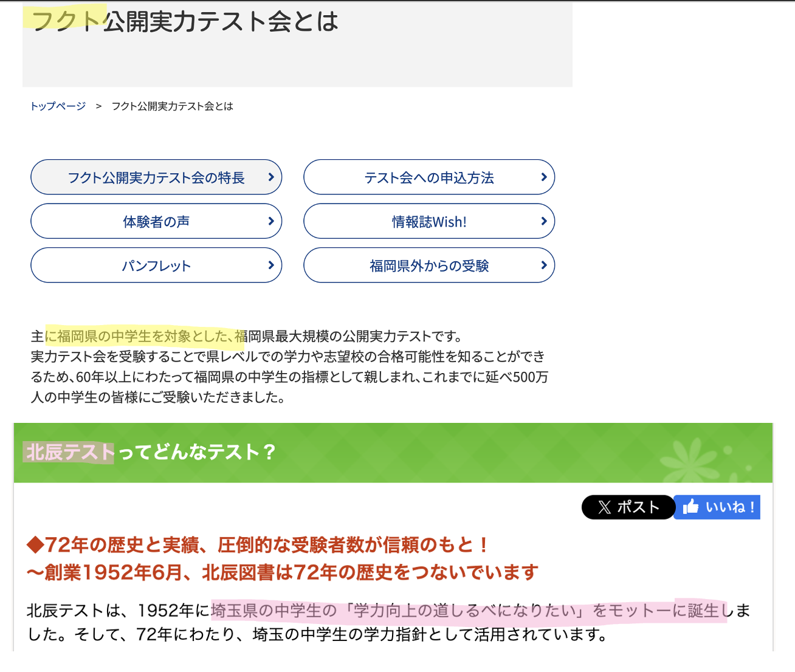Click breadcrumb text フクト公開実力テスト会とは

click(x=173, y=106)
